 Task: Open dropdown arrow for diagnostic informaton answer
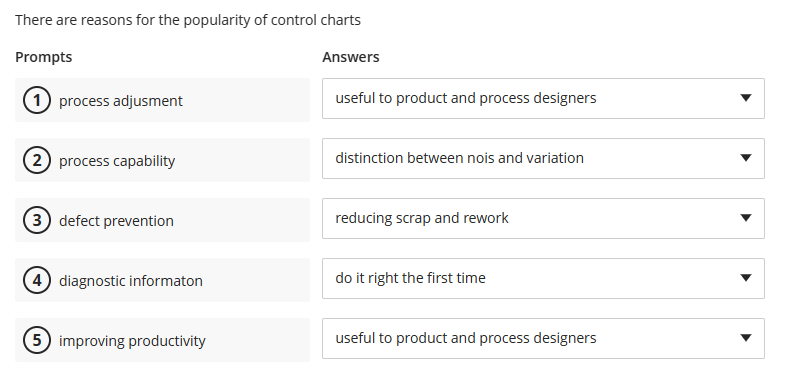click(745, 278)
